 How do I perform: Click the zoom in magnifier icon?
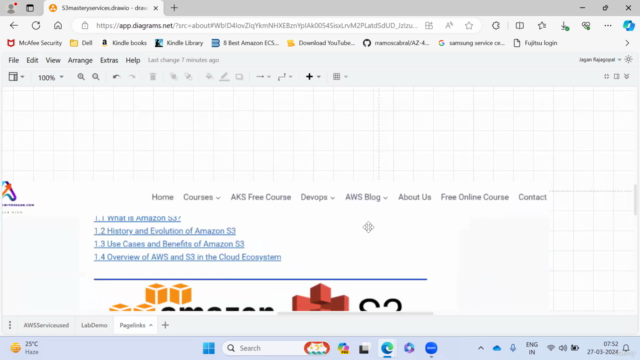[x=81, y=77]
